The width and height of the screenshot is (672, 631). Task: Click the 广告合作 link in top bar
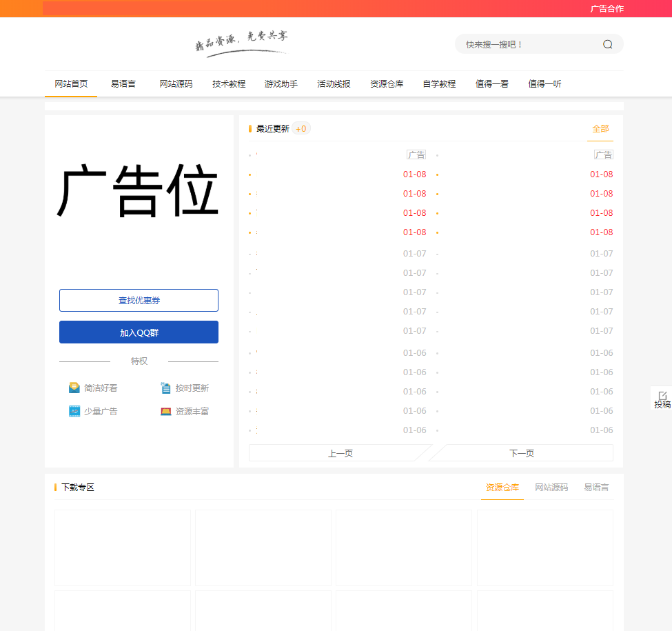(608, 8)
